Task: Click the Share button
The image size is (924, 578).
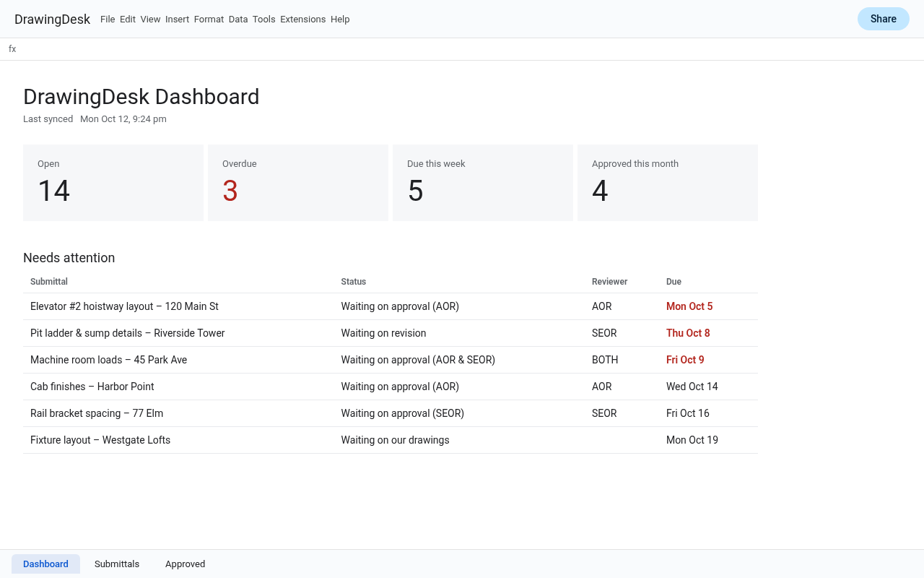Action: click(x=883, y=19)
